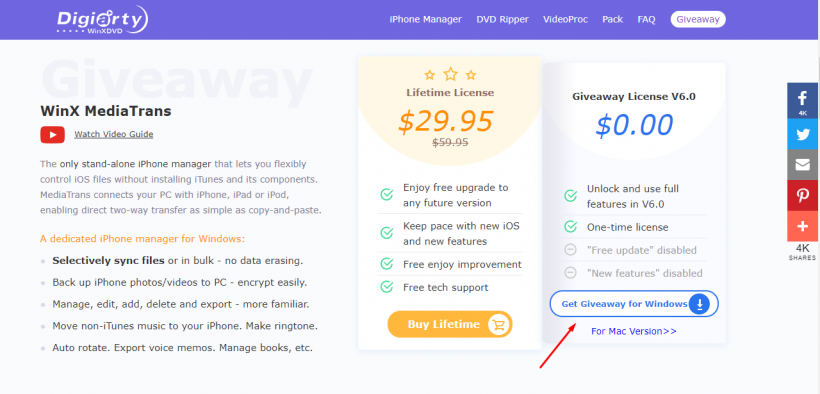Open the Watch Video Guide link

(113, 134)
